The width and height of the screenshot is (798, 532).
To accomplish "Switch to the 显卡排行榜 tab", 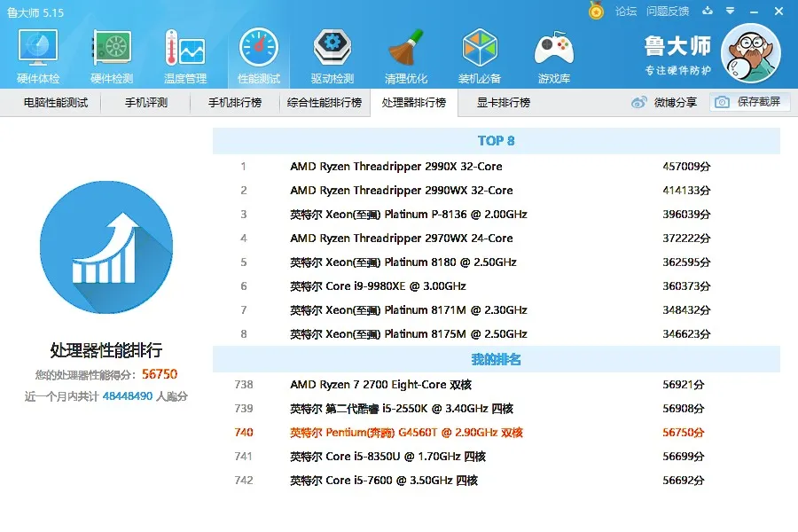I will click(504, 103).
